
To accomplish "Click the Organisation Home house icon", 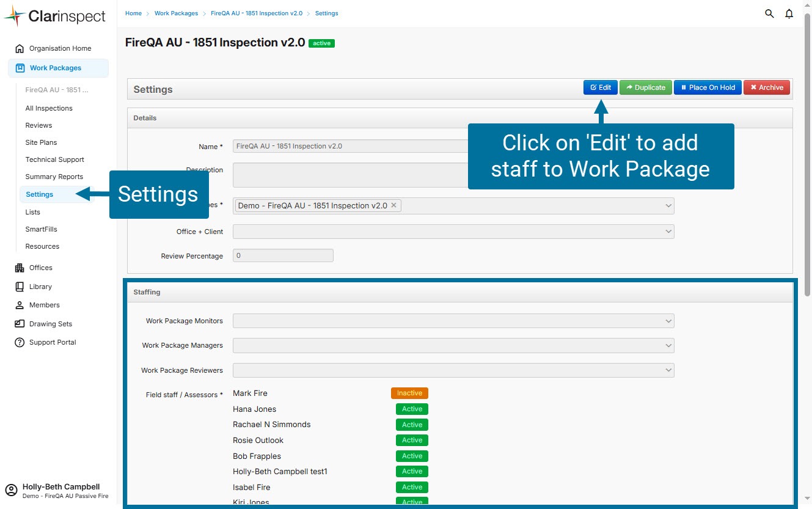I will coord(20,48).
